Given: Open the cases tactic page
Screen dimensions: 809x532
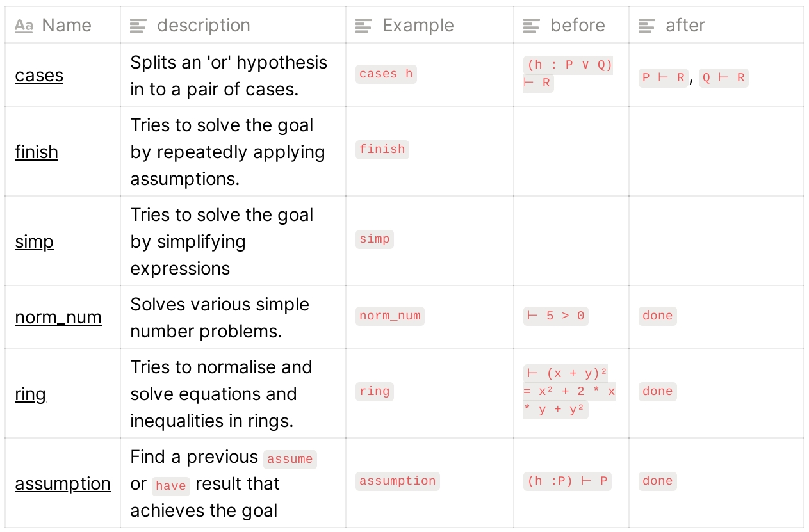Looking at the screenshot, I should [39, 76].
